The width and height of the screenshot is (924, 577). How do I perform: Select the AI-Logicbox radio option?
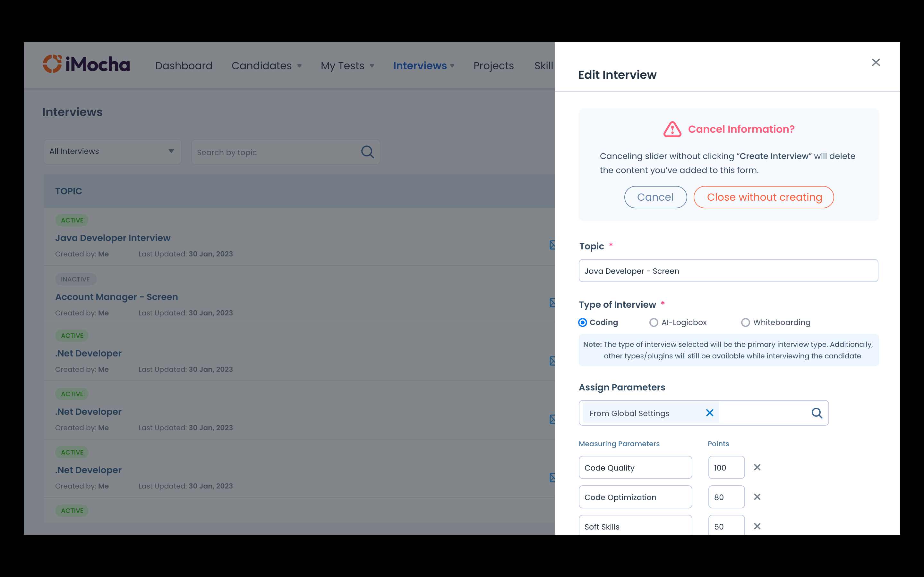(x=654, y=322)
